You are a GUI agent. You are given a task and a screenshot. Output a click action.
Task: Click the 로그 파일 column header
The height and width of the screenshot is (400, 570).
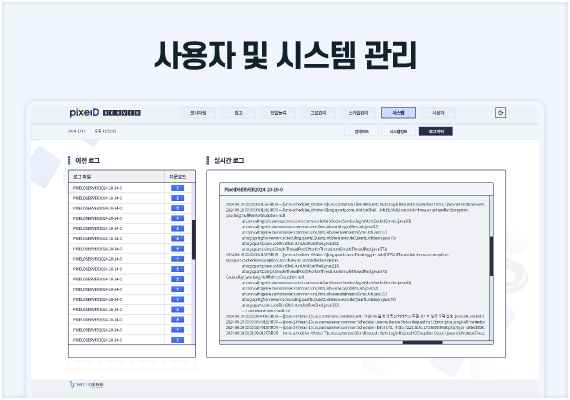coord(116,177)
